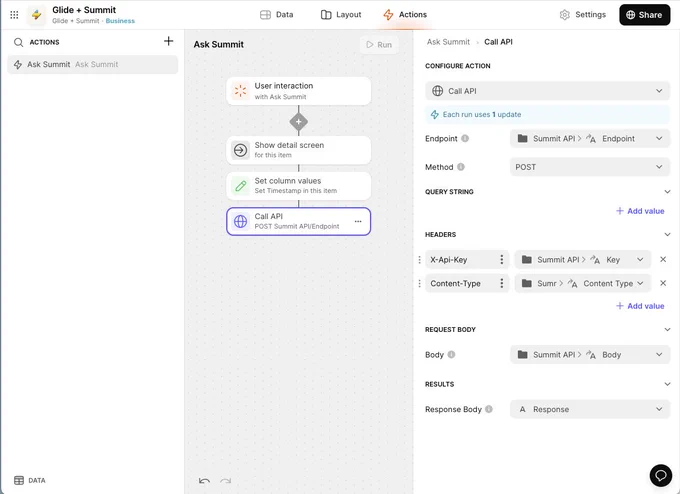Open the Call API action type dropdown
The image size is (680, 494).
click(547, 91)
